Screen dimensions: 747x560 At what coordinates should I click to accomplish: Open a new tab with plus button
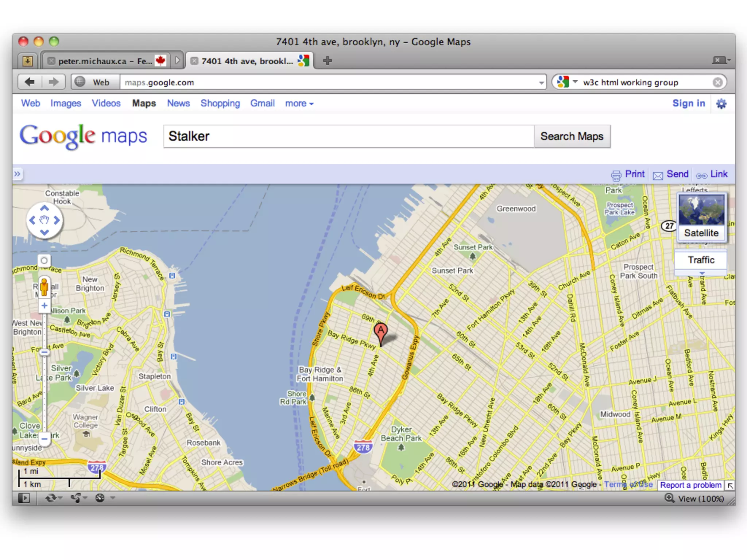pyautogui.click(x=327, y=61)
